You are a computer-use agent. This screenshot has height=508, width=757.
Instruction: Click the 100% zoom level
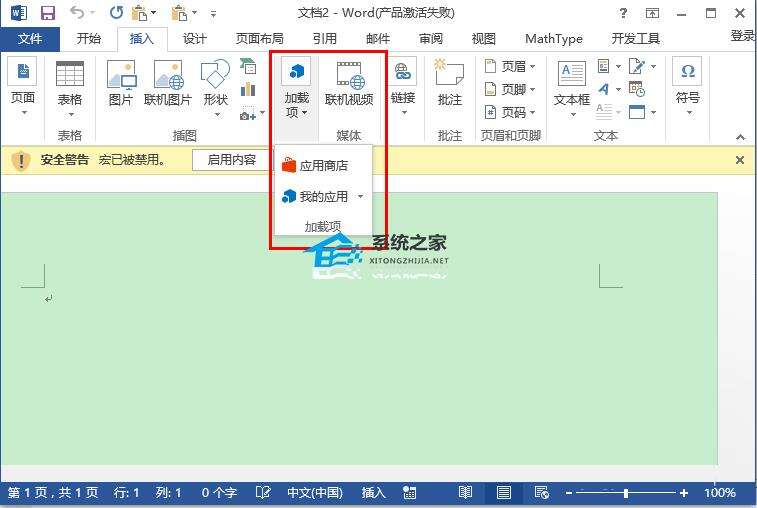[x=719, y=493]
